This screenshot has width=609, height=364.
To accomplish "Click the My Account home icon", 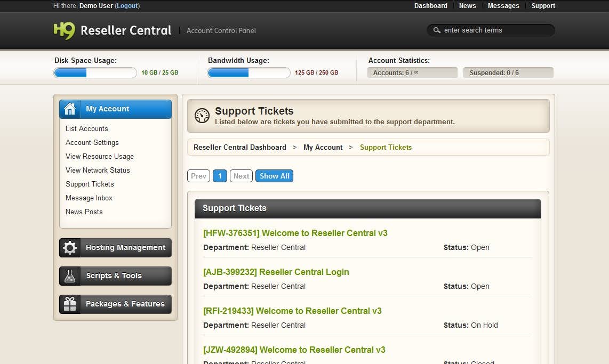I will (70, 109).
